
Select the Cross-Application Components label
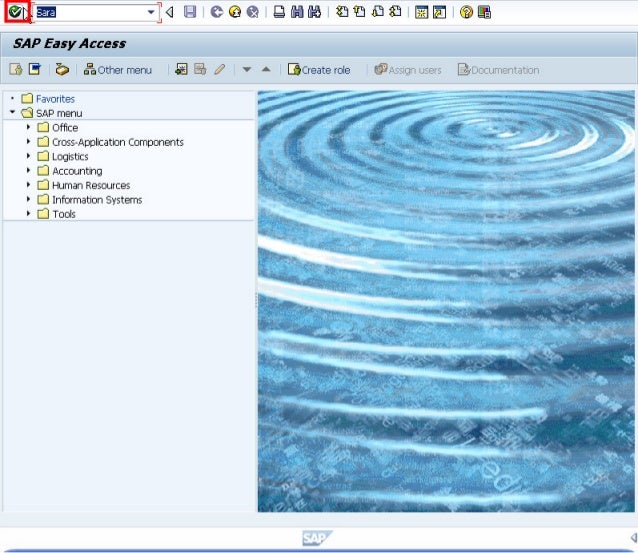(x=118, y=142)
